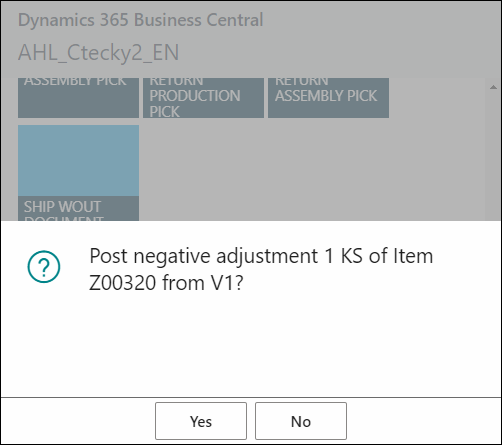Screen dimensions: 502x445
Task: Click the Dynamics 365 Business Central title
Action: click(x=140, y=20)
